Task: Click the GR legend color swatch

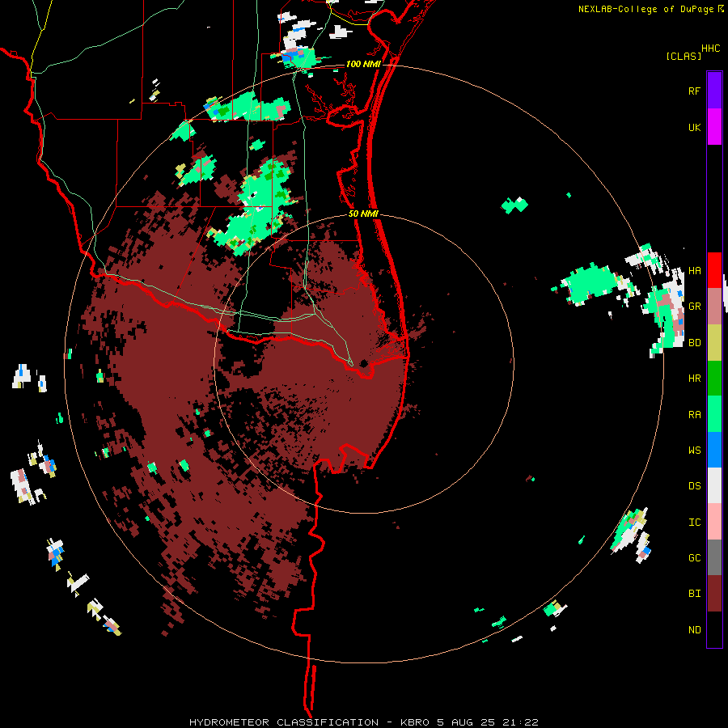Action: pyautogui.click(x=714, y=307)
